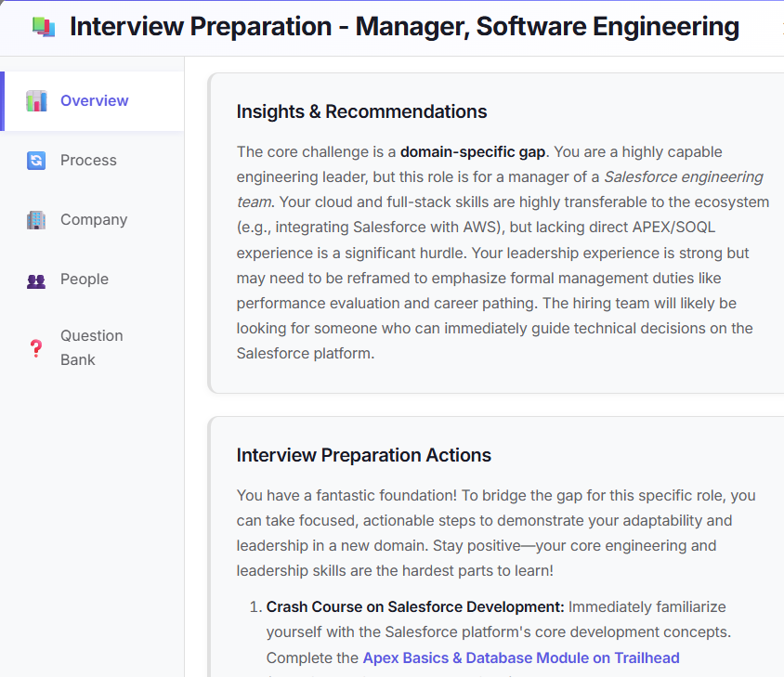Open the Question Bank section
Viewport: 784px width, 677px height.
pyautogui.click(x=91, y=347)
